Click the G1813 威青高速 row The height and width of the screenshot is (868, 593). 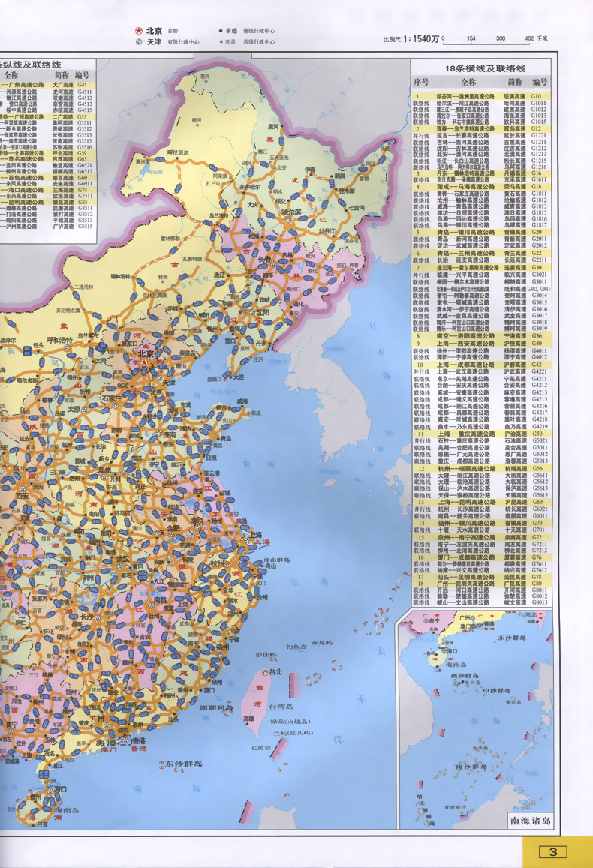(x=481, y=206)
